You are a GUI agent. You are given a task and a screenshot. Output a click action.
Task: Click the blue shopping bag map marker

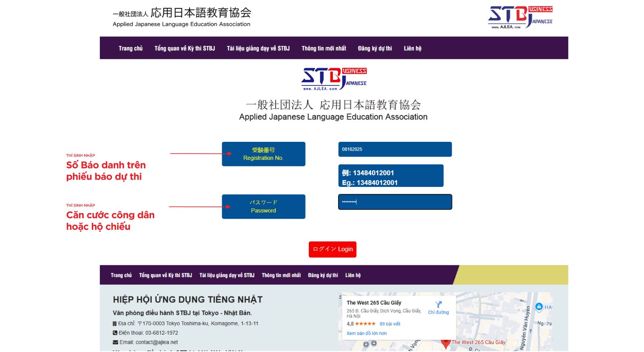(x=539, y=307)
